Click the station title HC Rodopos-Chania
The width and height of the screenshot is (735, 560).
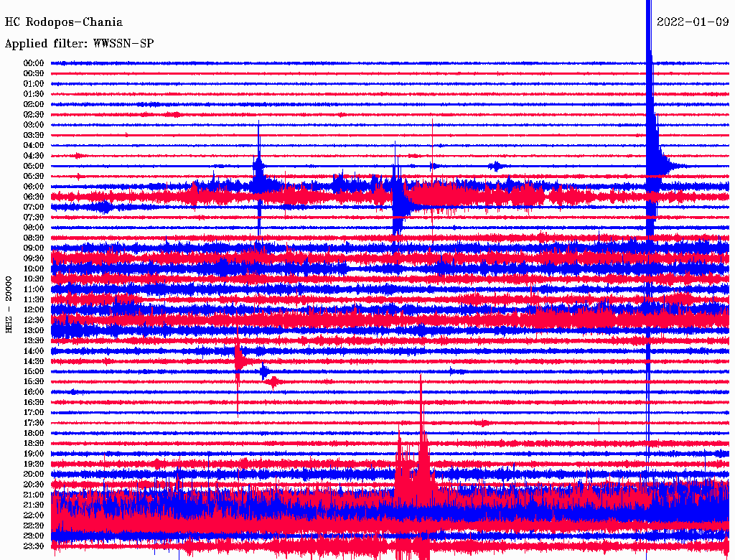(63, 22)
